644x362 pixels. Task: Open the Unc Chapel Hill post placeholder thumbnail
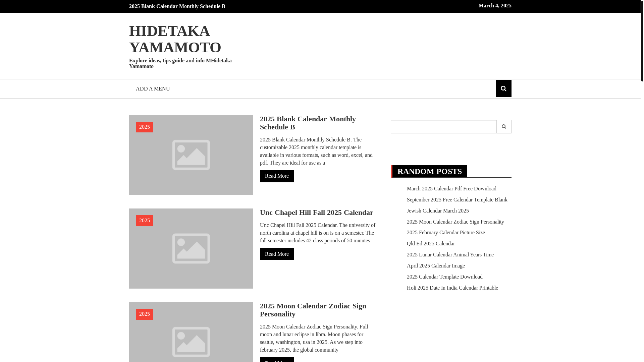pyautogui.click(x=191, y=248)
